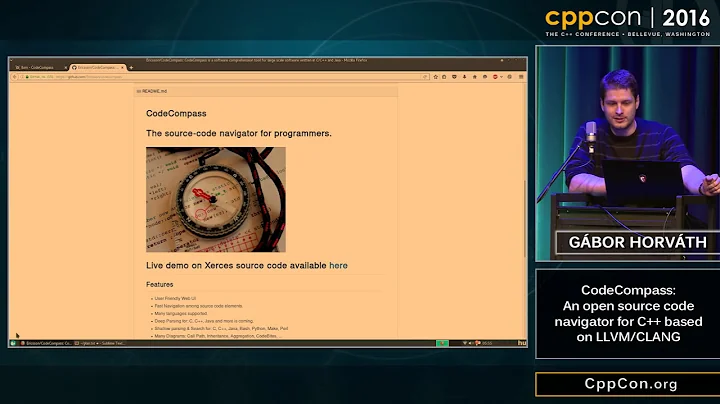720x404 pixels.
Task: Click 'Many languages supported' list item
Action: point(181,314)
